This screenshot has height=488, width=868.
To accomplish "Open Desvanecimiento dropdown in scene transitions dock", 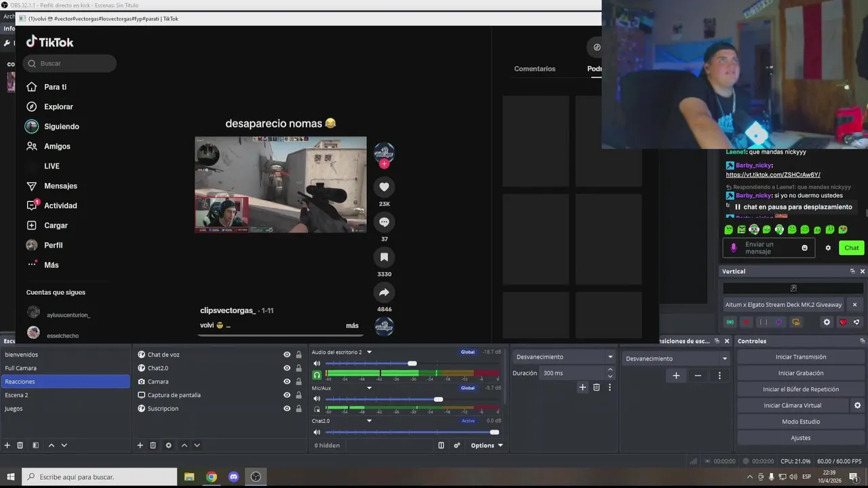I will tap(676, 359).
